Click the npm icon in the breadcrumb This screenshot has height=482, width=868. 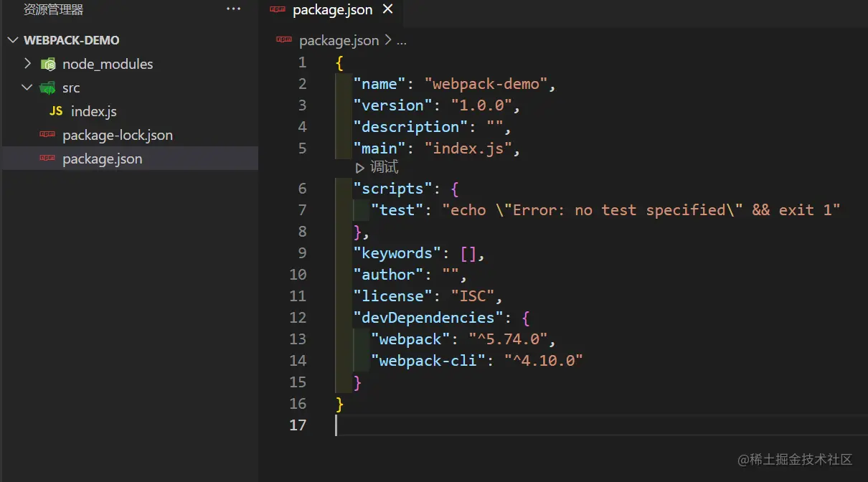point(285,40)
